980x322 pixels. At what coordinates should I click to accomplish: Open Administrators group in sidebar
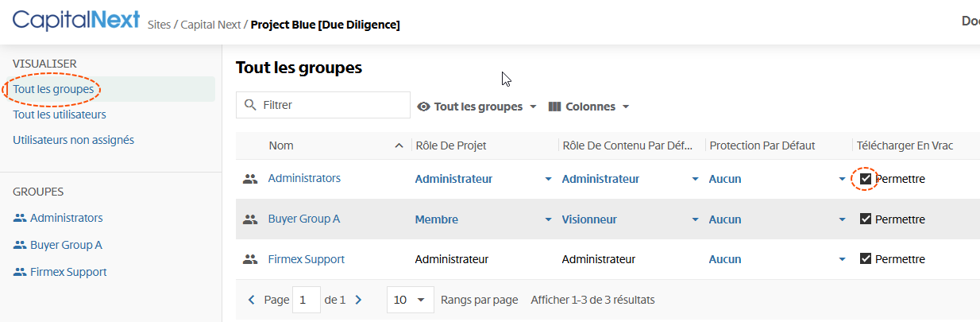67,218
